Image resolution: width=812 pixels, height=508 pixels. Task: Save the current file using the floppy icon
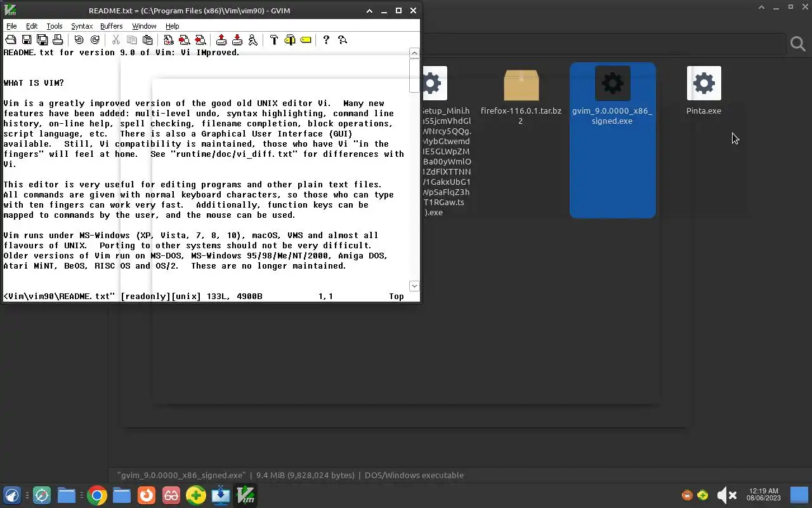pyautogui.click(x=27, y=40)
